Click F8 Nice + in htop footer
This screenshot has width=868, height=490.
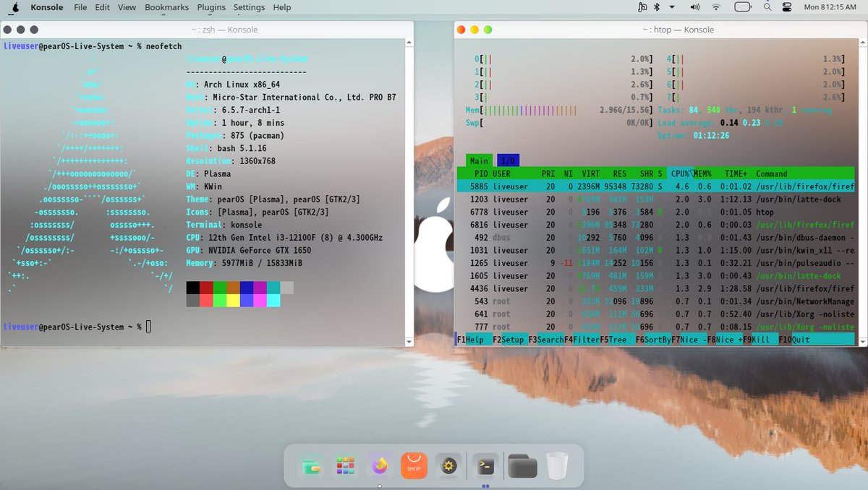725,340
